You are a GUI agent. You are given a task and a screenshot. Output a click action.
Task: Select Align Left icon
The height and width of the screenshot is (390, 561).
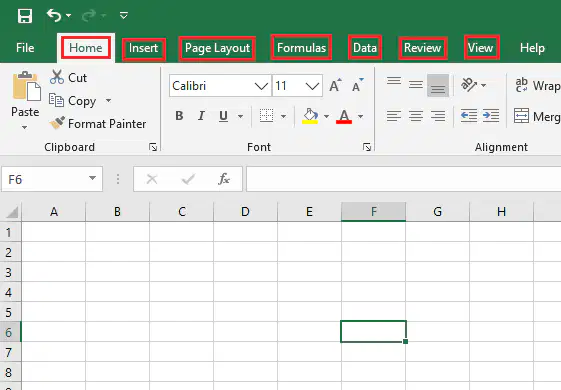[x=394, y=116]
